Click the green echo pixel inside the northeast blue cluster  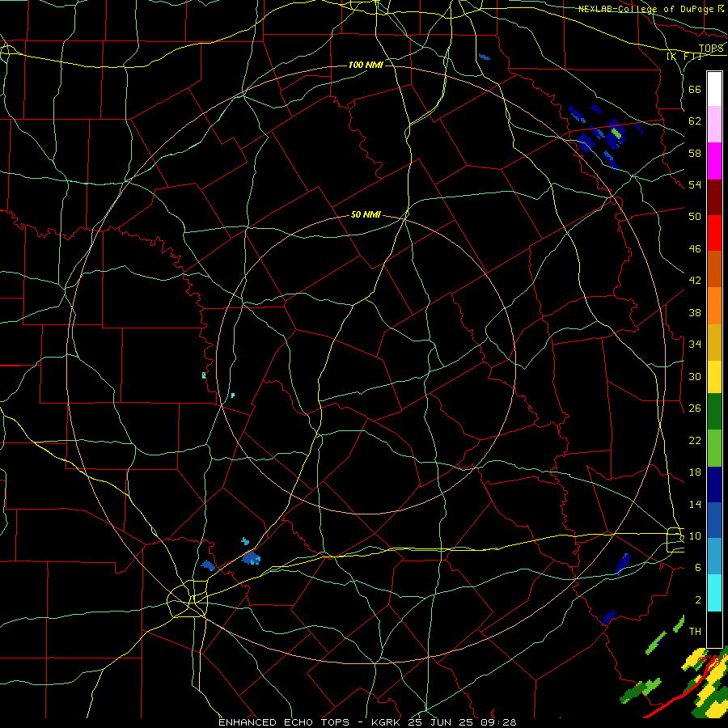(x=616, y=133)
